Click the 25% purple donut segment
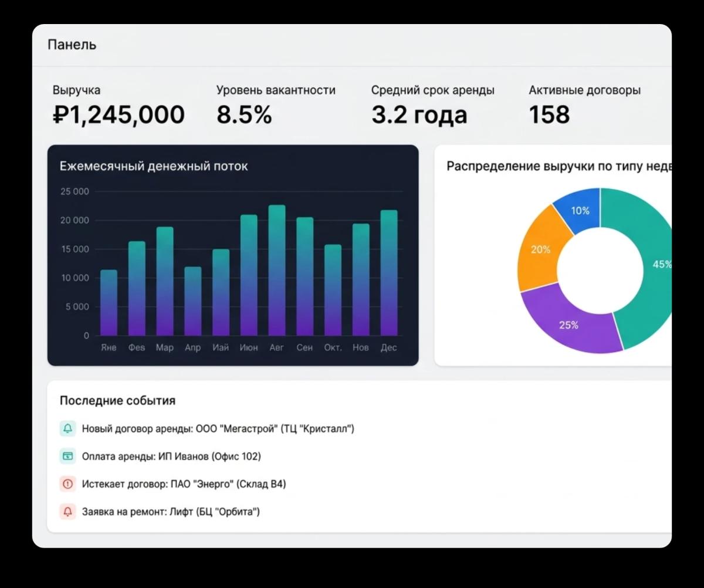 (x=569, y=326)
